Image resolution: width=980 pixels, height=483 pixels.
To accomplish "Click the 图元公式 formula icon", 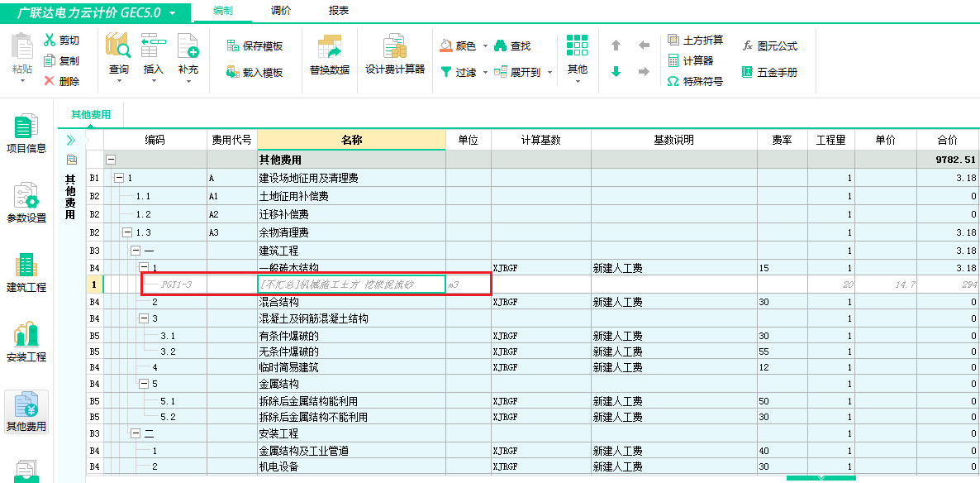I will click(x=748, y=45).
